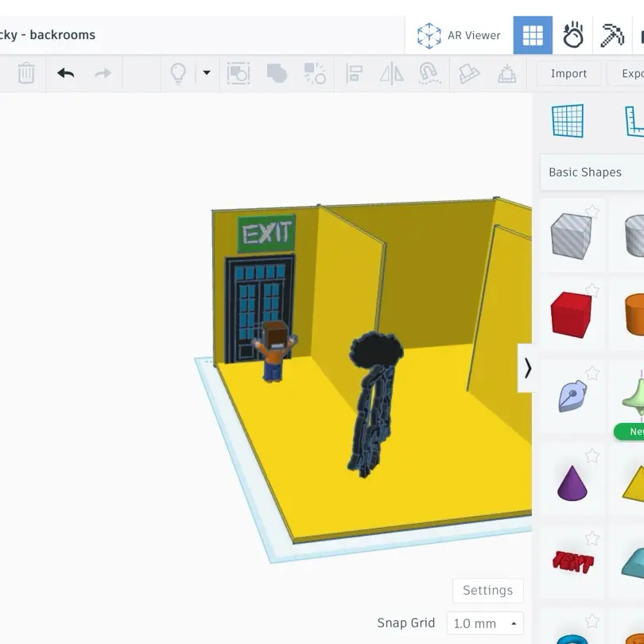
Task: Open the Sim Lab hand icon
Action: coord(572,35)
